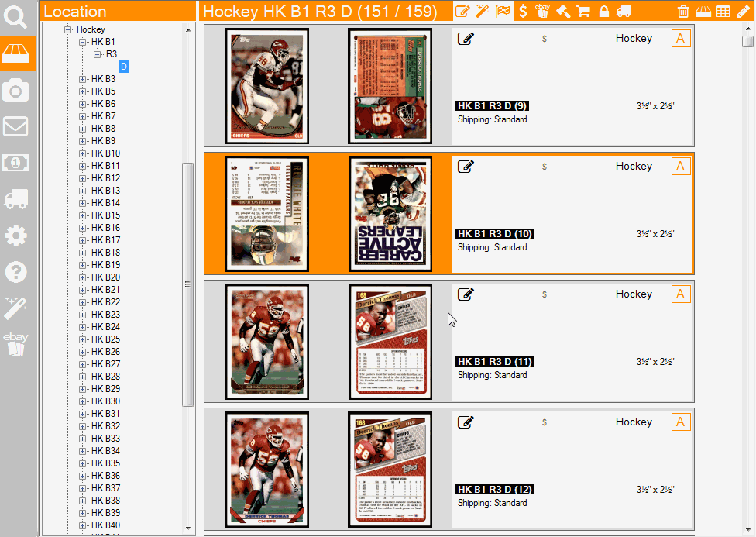The width and height of the screenshot is (756, 537).
Task: Click the auction gavel toolbar icon
Action: coord(563,11)
